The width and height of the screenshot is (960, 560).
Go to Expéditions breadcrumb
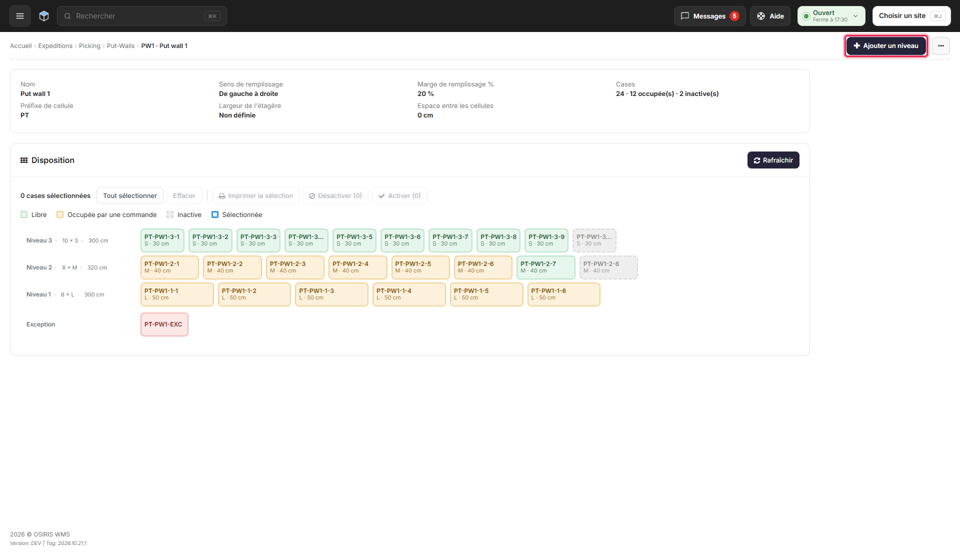pos(55,46)
